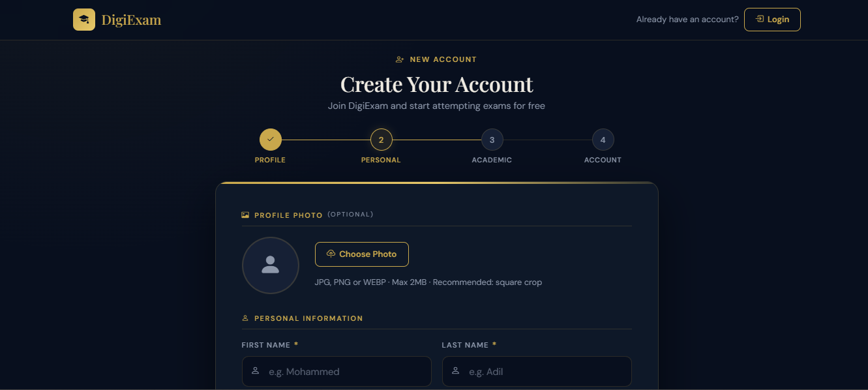Focus the First Name input field
The image size is (868, 390).
pos(346,372)
